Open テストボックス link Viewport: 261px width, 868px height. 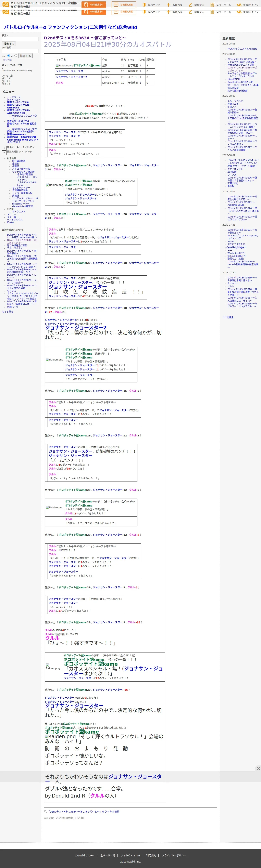click(x=15, y=220)
